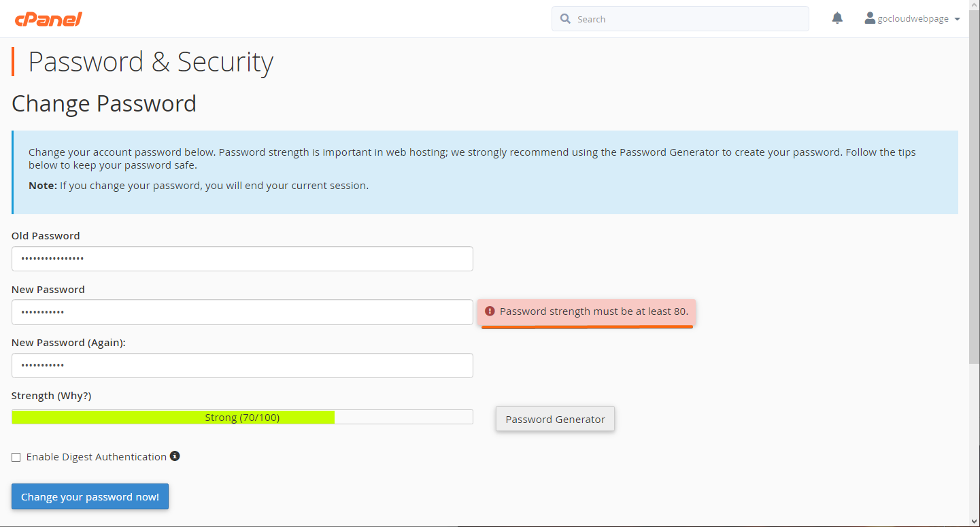Click the cPanel logo

point(48,19)
